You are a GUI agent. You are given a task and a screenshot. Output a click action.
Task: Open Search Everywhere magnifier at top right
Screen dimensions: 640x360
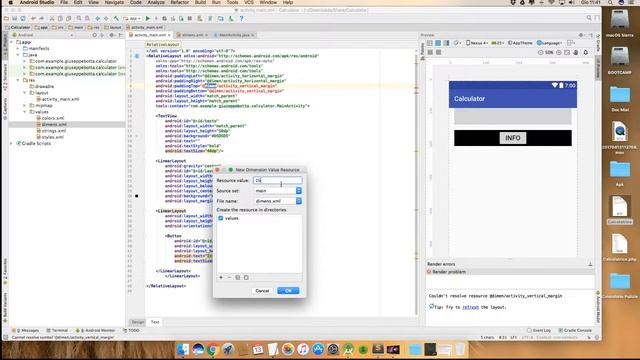click(x=589, y=18)
